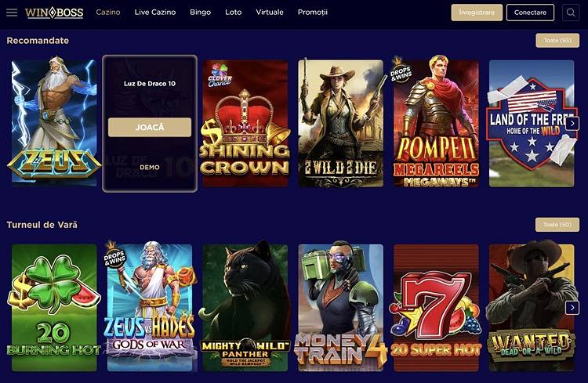Image resolution: width=588 pixels, height=383 pixels.
Task: Click the Înregistrare button
Action: pyautogui.click(x=477, y=13)
